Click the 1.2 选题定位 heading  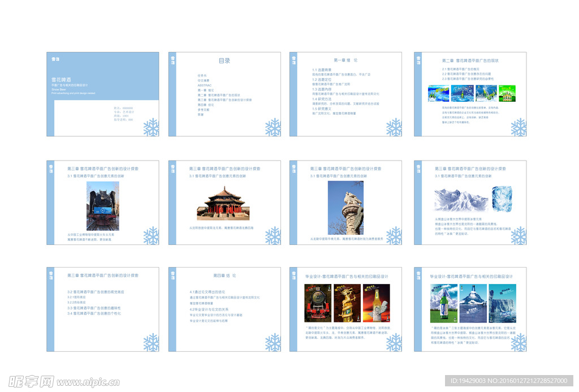pyautogui.click(x=322, y=79)
